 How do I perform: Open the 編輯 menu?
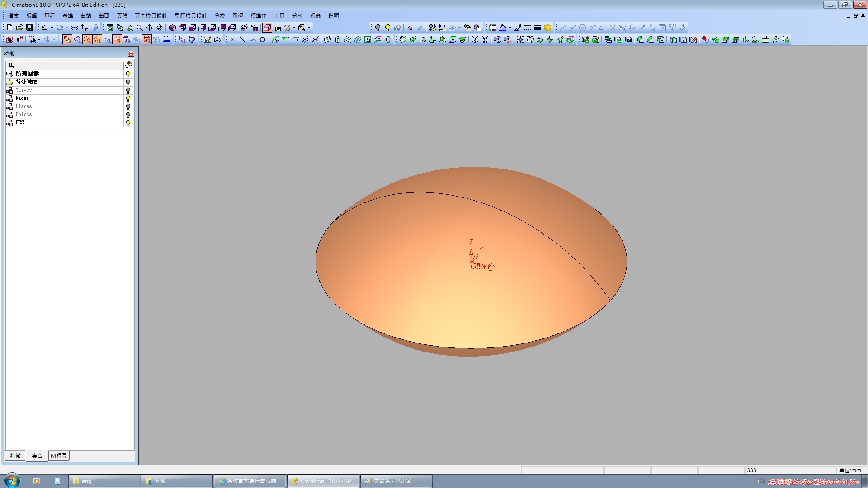[32, 15]
